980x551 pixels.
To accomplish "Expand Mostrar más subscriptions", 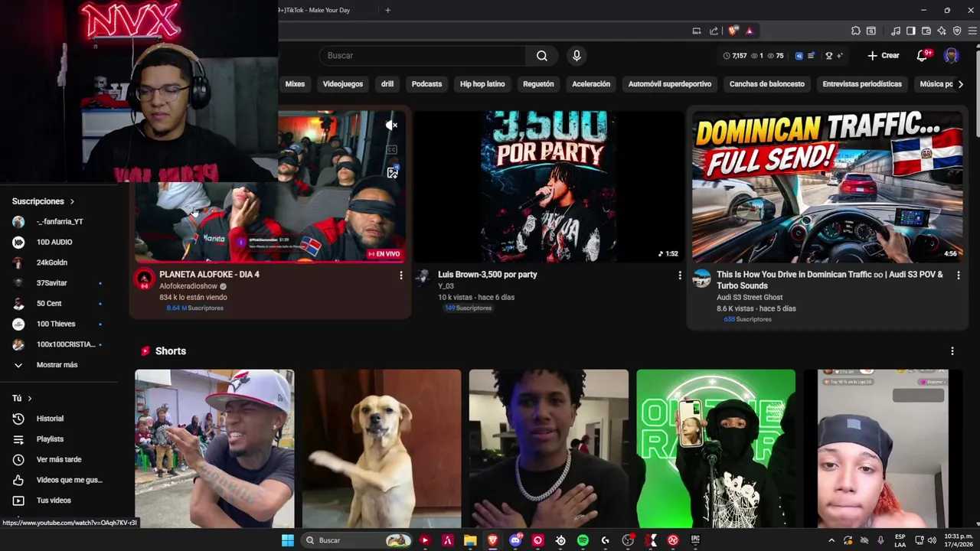I will (57, 365).
